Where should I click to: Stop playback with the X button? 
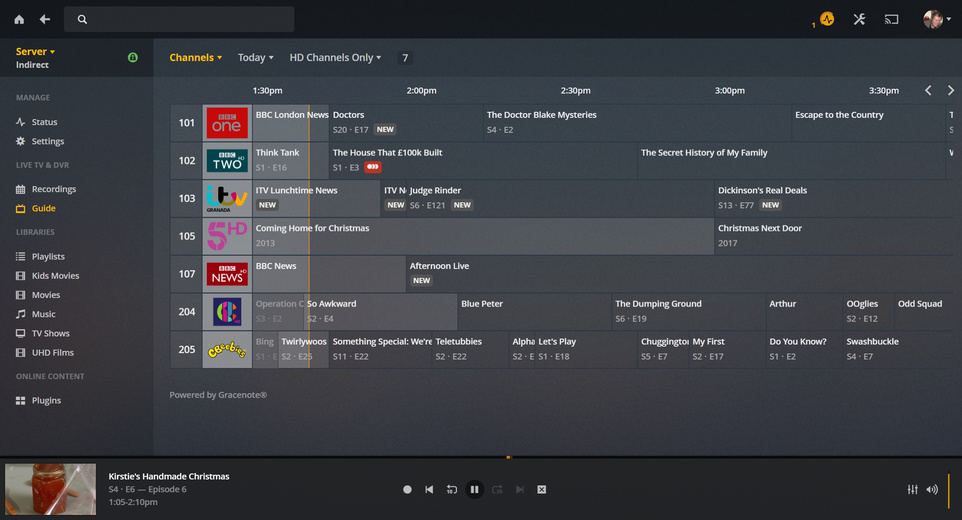pyautogui.click(x=542, y=489)
